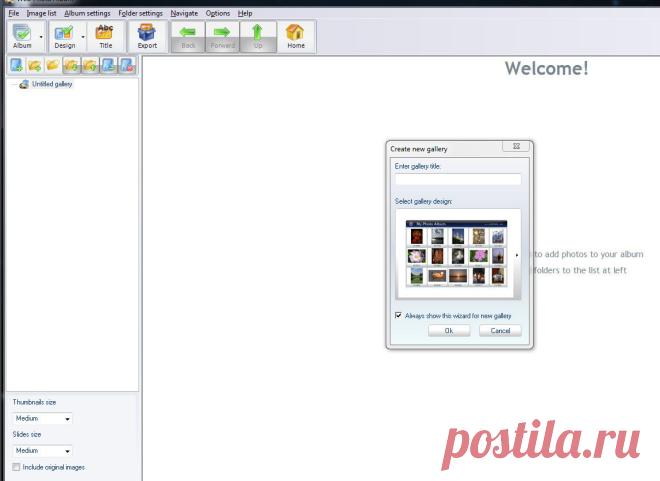Enable Include original images checkbox
660x481 pixels.
(x=16, y=467)
